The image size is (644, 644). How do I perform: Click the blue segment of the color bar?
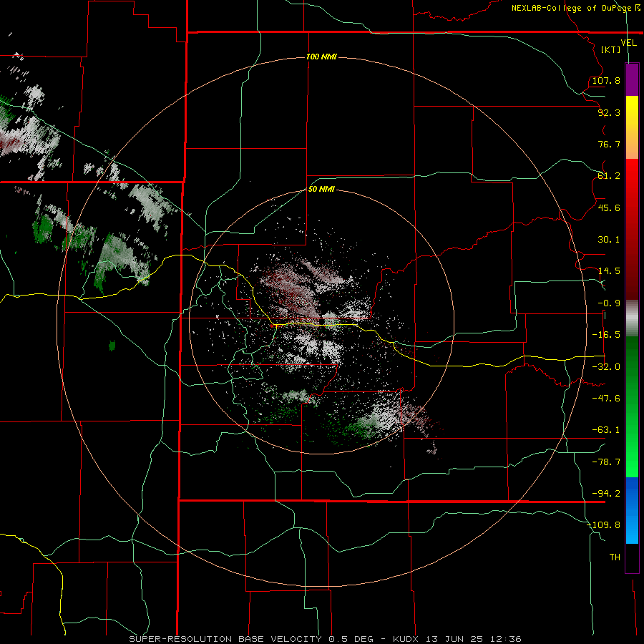[632, 510]
